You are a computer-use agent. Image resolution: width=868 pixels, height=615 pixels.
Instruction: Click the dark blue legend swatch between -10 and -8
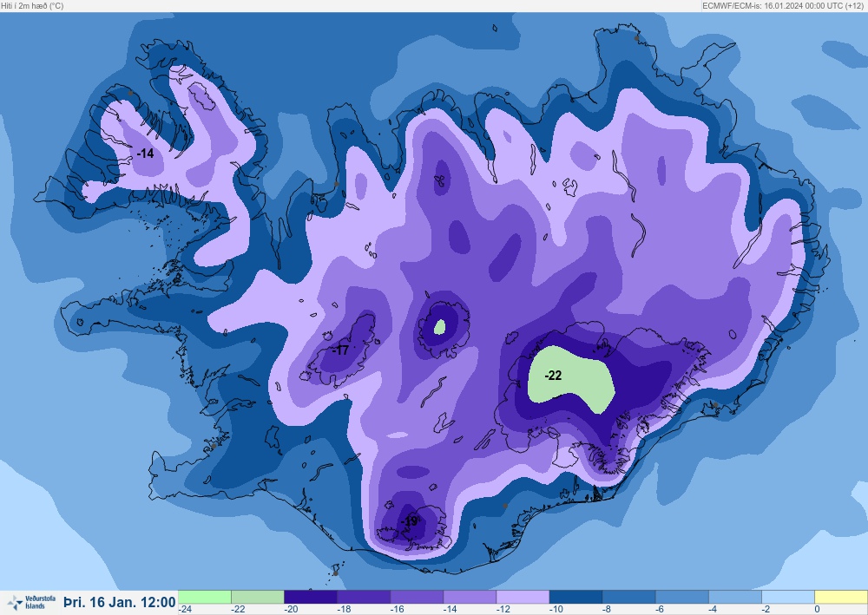(x=575, y=597)
